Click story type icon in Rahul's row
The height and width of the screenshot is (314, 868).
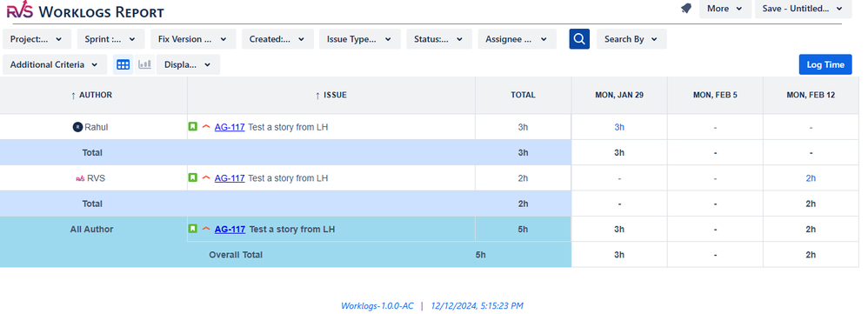tap(192, 127)
